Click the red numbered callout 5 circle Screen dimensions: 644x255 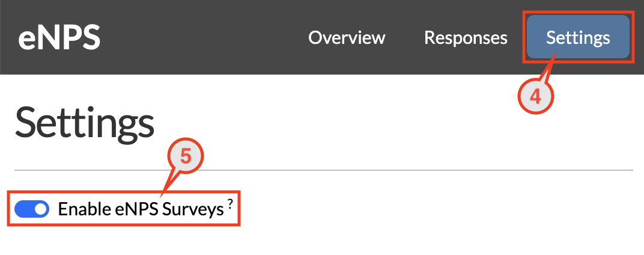point(186,157)
